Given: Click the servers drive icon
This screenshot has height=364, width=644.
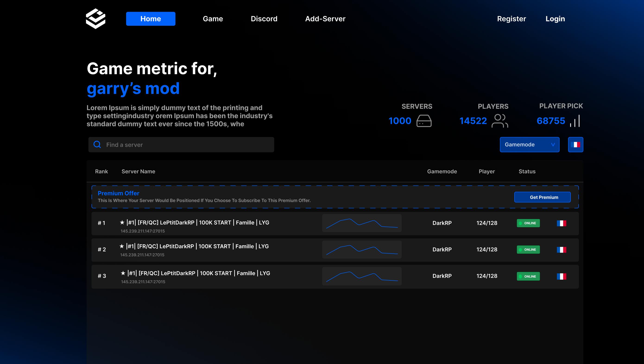Looking at the screenshot, I should click(424, 121).
